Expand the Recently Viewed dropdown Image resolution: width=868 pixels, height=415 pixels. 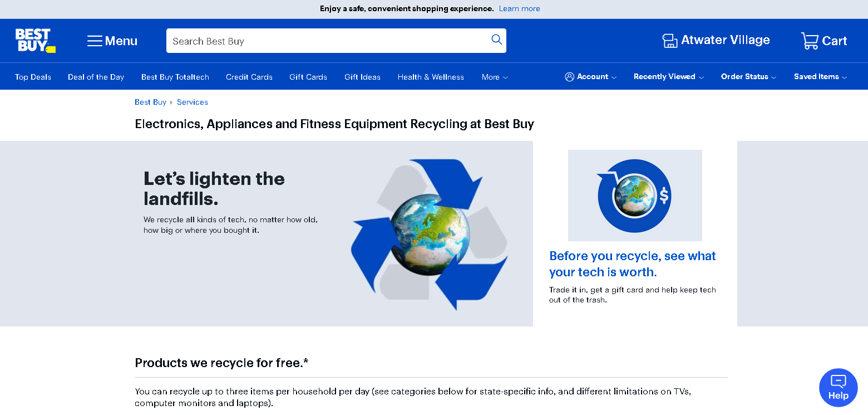click(x=668, y=77)
